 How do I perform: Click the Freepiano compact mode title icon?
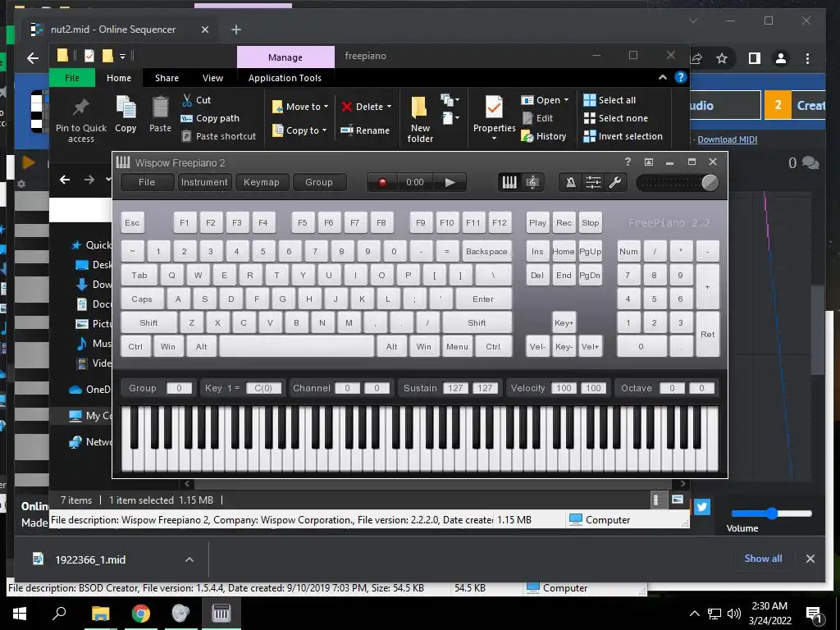(x=649, y=162)
